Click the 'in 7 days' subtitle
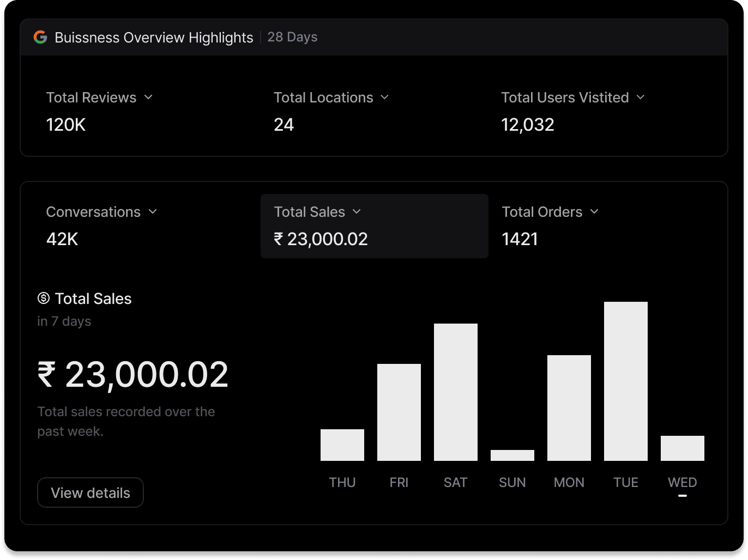 [x=64, y=321]
